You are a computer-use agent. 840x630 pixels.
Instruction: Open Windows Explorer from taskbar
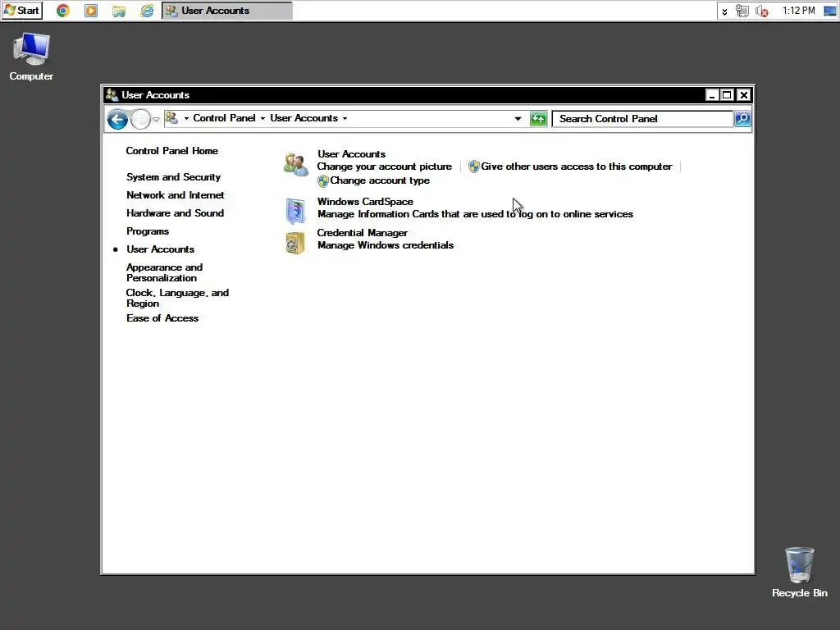[x=119, y=11]
